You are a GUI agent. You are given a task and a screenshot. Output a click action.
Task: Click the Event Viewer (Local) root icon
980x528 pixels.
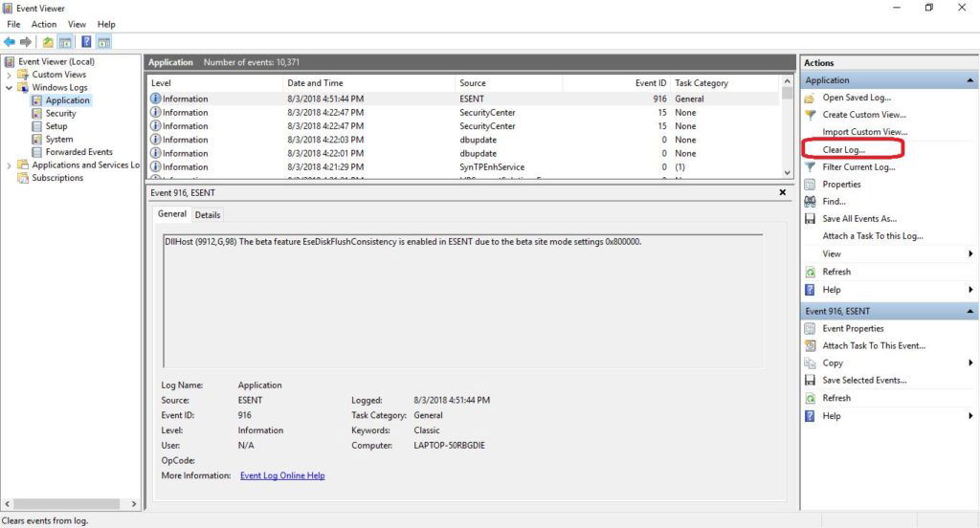click(10, 61)
